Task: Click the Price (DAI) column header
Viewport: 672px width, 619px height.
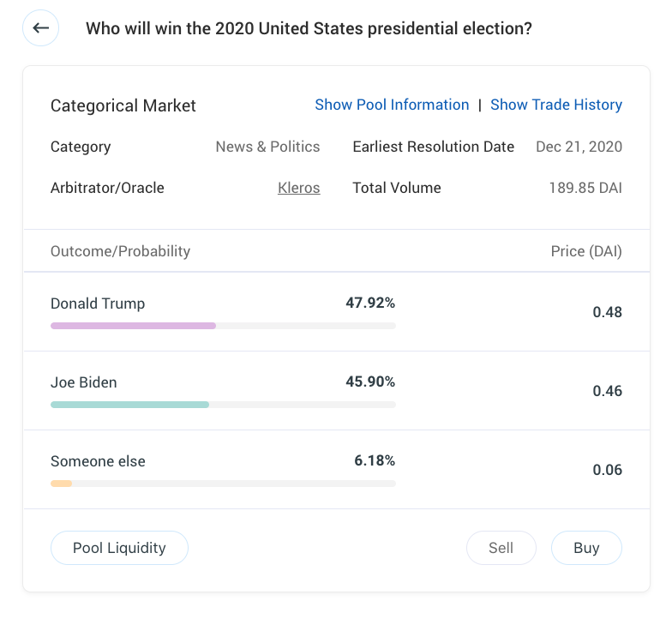Action: click(x=586, y=251)
